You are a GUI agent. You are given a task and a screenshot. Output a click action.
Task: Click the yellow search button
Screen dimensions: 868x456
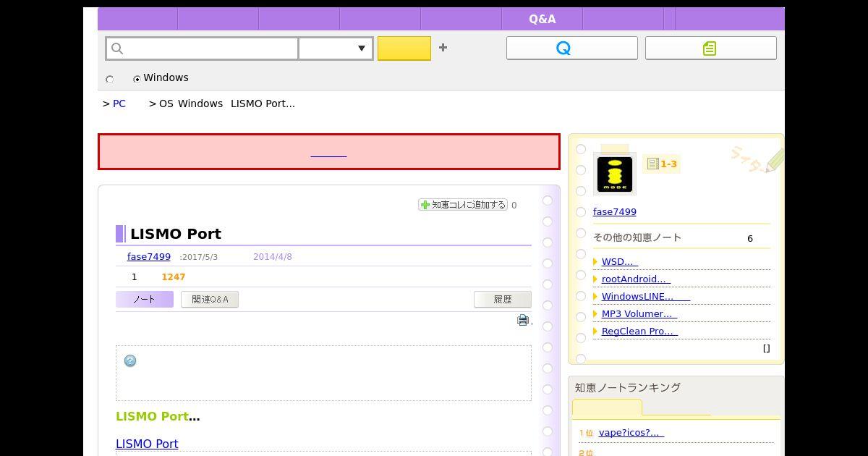tap(404, 48)
